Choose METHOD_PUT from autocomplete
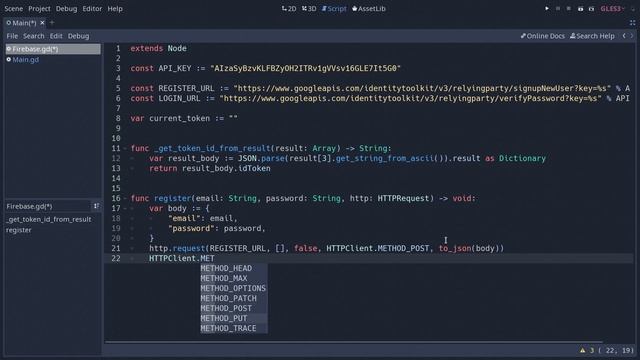The height and width of the screenshot is (360, 640). tap(234, 318)
